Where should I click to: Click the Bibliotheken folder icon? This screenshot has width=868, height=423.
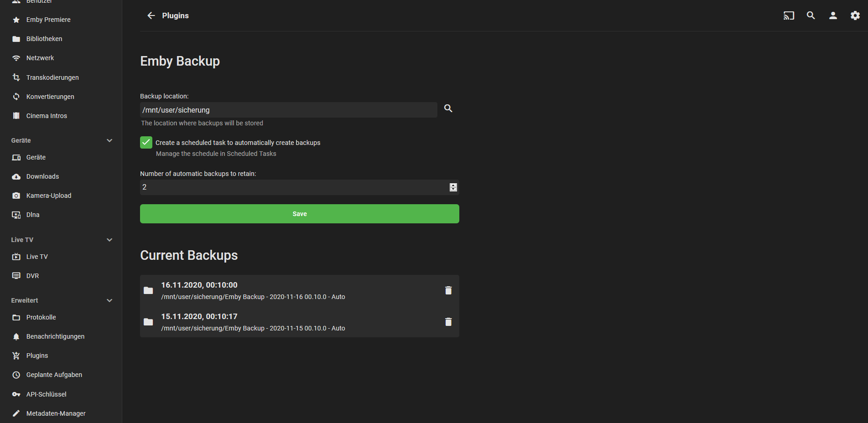pos(16,39)
